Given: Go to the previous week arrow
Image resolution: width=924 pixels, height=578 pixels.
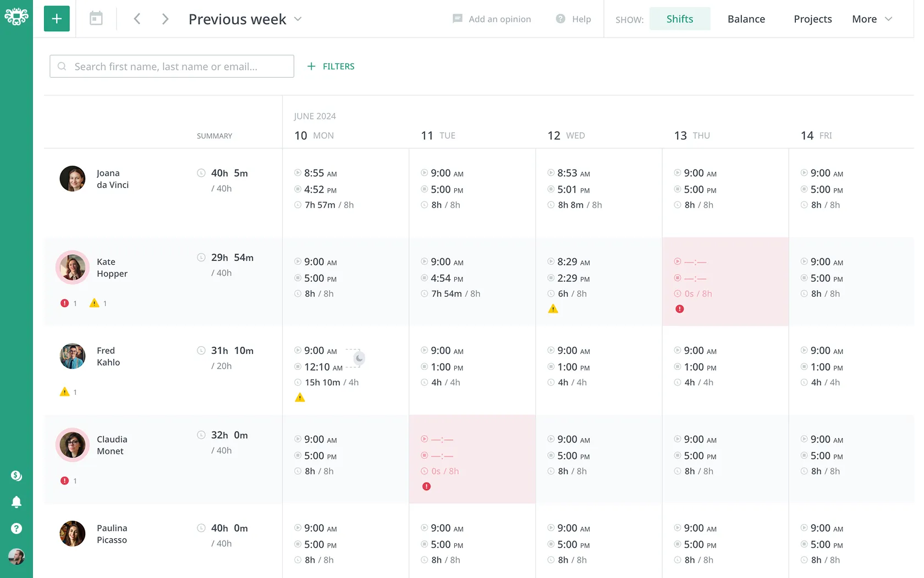Looking at the screenshot, I should (x=137, y=19).
